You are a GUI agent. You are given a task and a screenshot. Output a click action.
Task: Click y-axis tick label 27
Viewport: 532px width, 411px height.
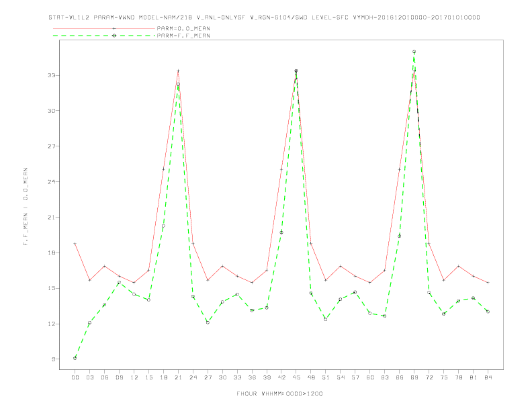point(52,146)
